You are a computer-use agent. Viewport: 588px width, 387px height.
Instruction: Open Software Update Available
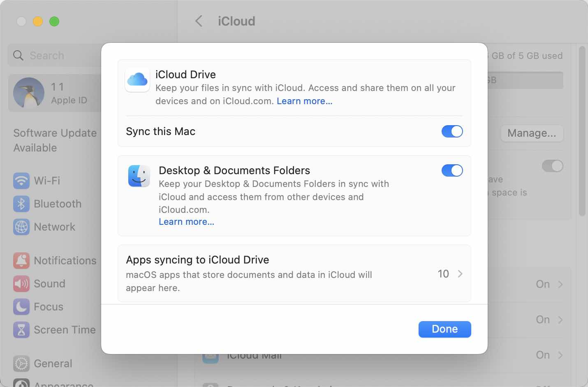(55, 140)
